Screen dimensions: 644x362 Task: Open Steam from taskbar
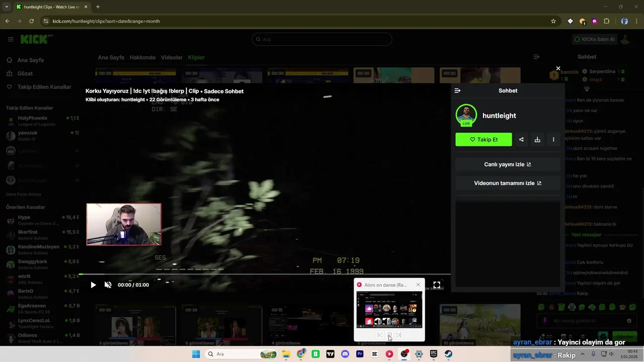coord(448,354)
